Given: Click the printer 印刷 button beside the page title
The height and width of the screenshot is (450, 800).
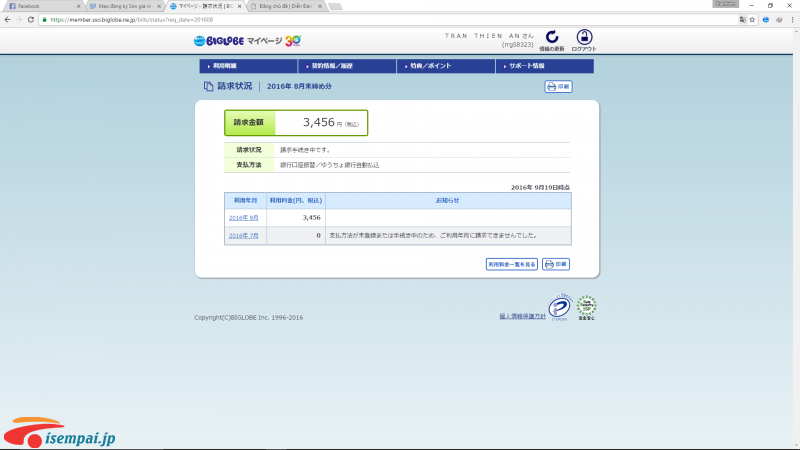Looking at the screenshot, I should [x=558, y=87].
